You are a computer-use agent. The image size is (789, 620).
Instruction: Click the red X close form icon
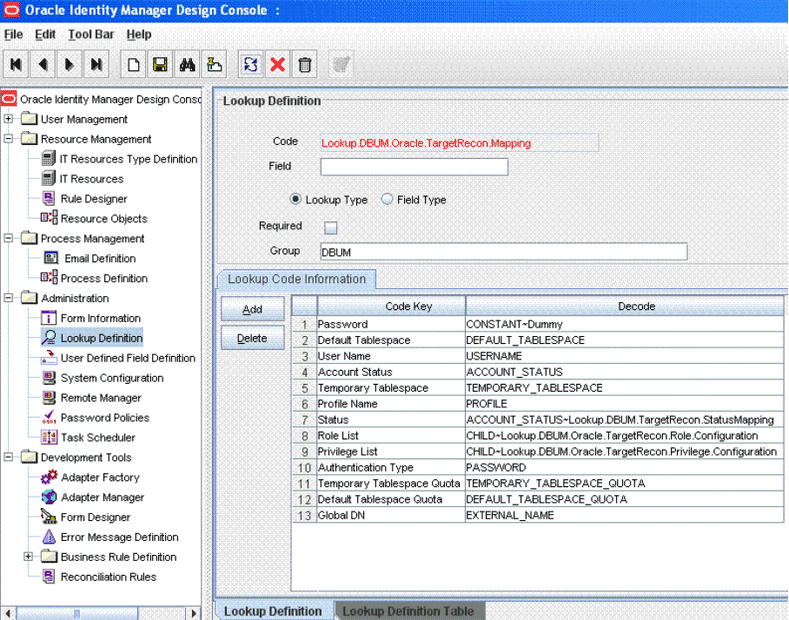point(277,64)
